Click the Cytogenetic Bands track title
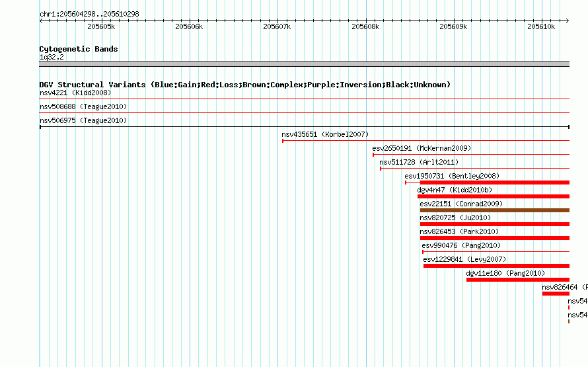This screenshot has height=367, width=588. [x=79, y=49]
